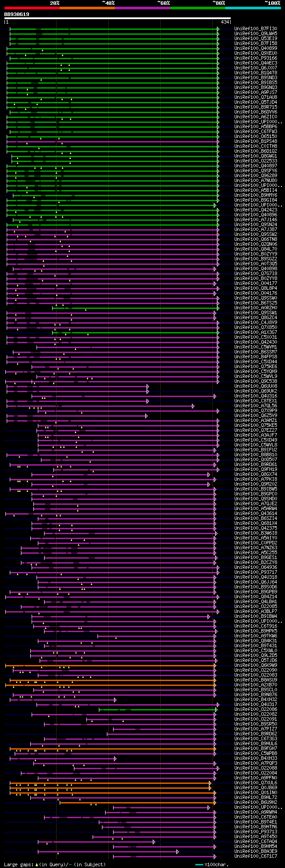Viewport: 285px width, 868px height.
Task: Select hit label UniRef100_Q9C538
Action: point(256,381)
